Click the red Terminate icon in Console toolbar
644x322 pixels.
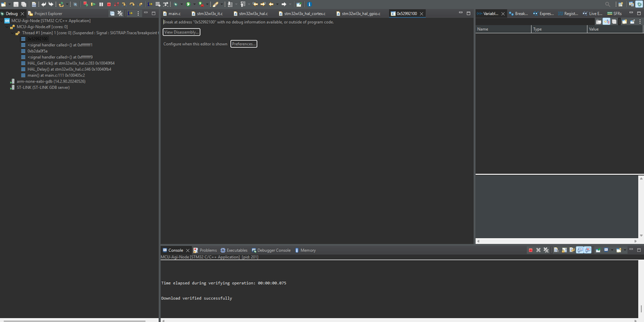(x=531, y=250)
